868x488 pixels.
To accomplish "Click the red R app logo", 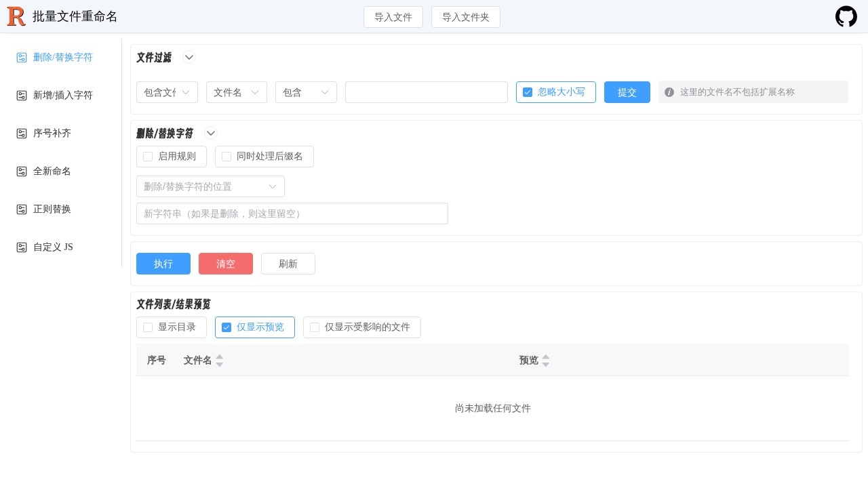I will pyautogui.click(x=16, y=16).
